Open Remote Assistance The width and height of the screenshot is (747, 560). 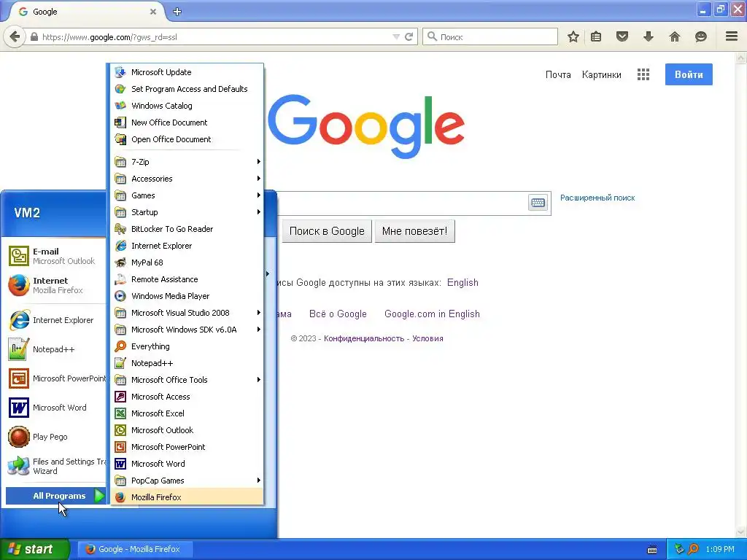point(187,279)
